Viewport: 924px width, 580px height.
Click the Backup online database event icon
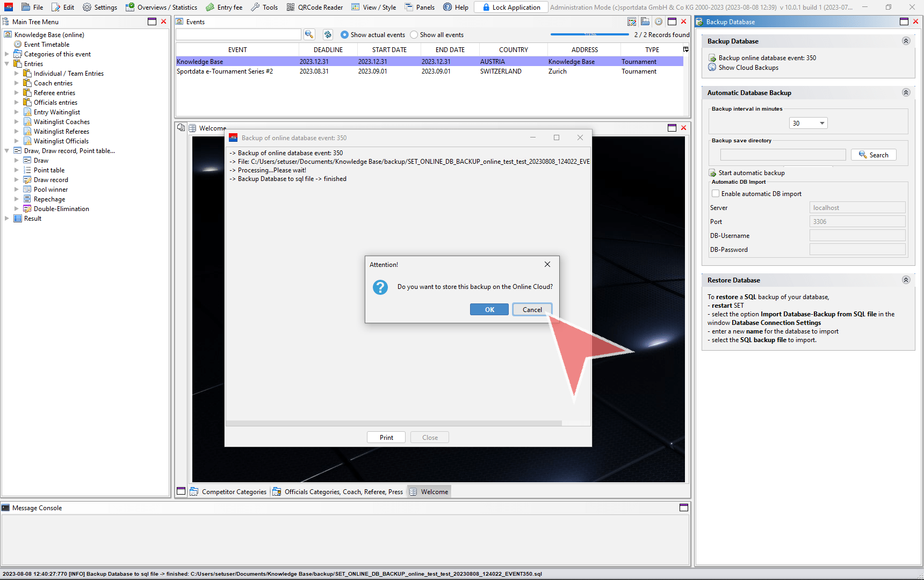712,58
